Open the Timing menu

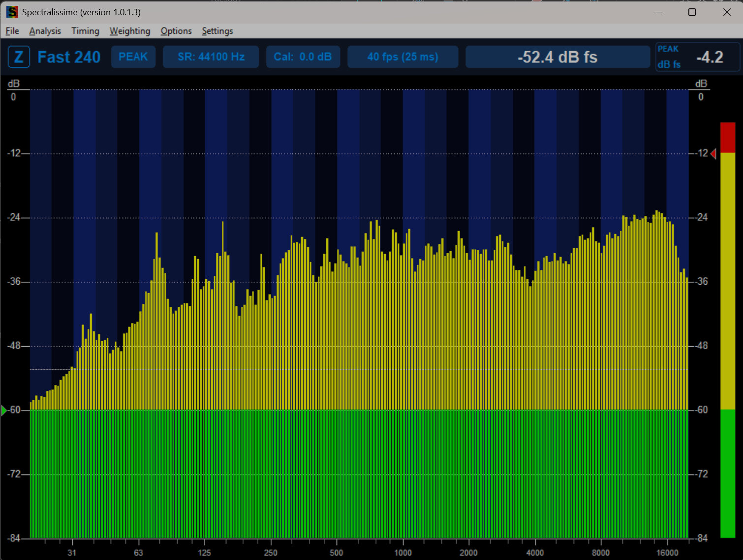[x=85, y=31]
